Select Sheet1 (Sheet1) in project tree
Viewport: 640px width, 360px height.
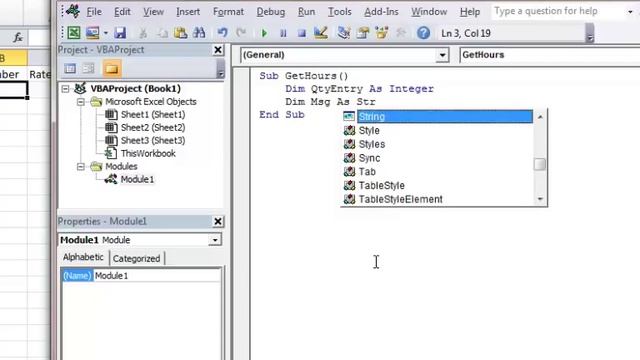pos(153,115)
